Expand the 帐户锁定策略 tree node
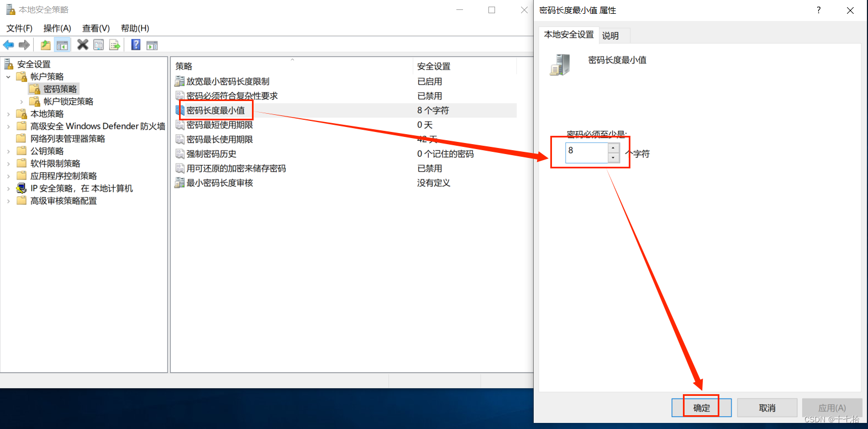Screen dimensions: 868x429 22,102
